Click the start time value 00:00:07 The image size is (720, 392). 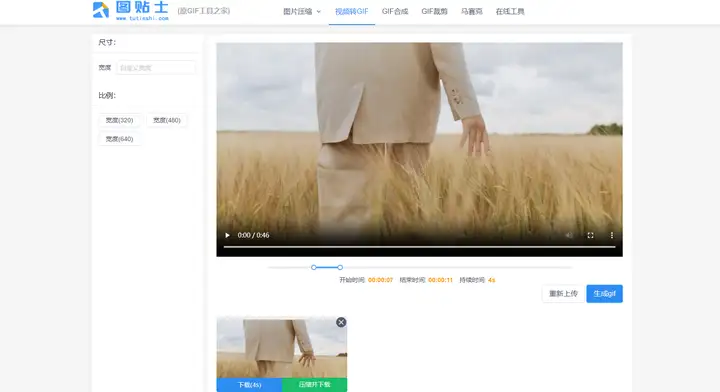(x=380, y=280)
